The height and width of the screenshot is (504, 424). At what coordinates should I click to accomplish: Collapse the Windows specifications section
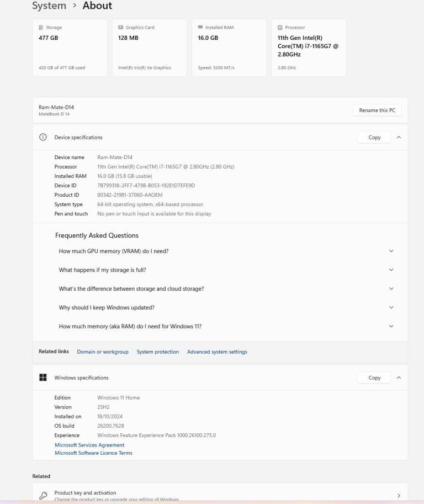pos(399,377)
